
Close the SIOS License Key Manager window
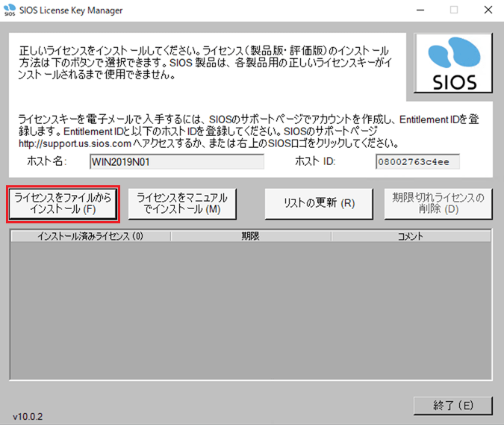coord(488,10)
